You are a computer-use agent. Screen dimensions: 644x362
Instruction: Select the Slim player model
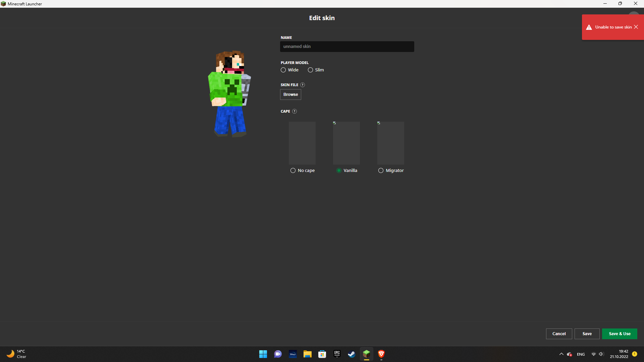pyautogui.click(x=311, y=70)
